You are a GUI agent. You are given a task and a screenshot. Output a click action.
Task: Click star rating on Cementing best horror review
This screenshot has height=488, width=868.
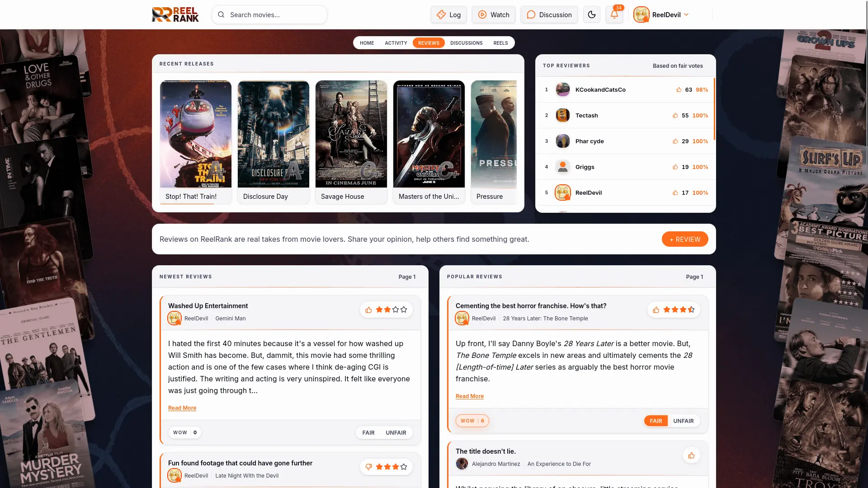679,310
